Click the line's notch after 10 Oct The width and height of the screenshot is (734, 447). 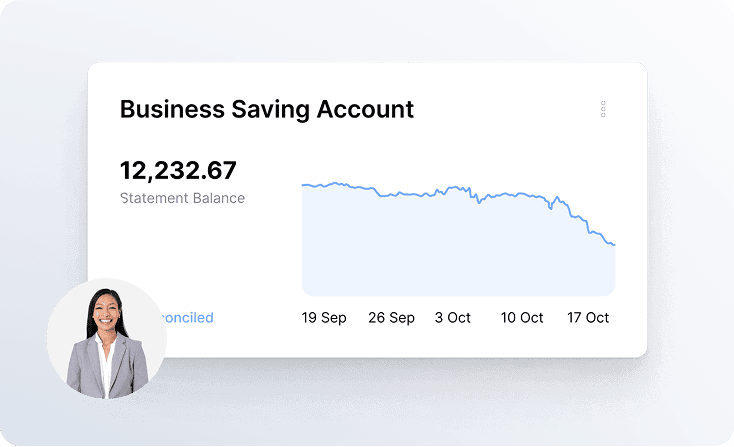click(x=550, y=208)
